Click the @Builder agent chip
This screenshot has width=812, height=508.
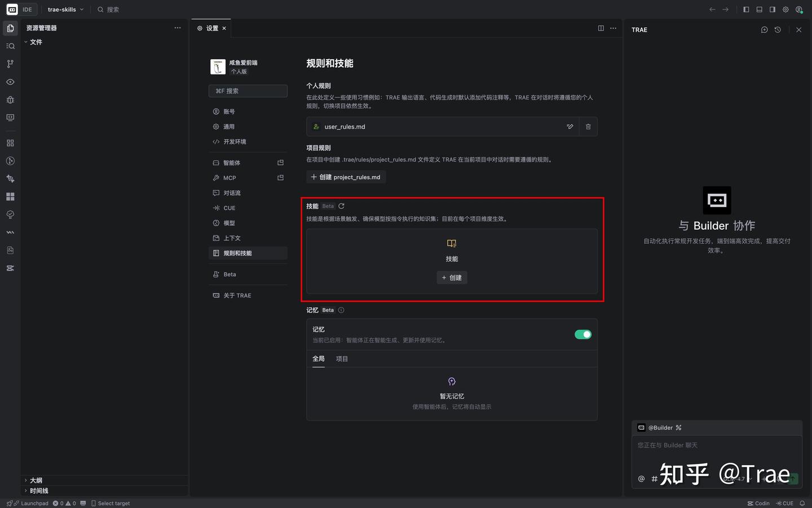coord(659,428)
